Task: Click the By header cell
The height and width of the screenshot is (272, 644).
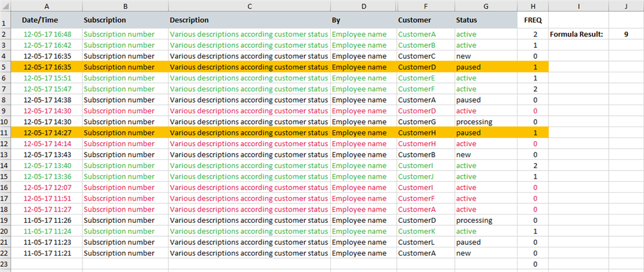Action: coord(364,20)
